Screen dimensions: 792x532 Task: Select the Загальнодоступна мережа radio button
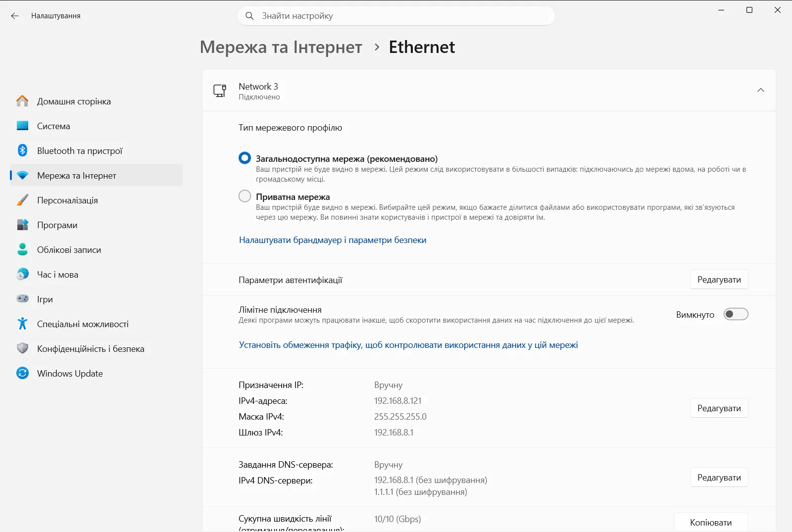click(245, 158)
